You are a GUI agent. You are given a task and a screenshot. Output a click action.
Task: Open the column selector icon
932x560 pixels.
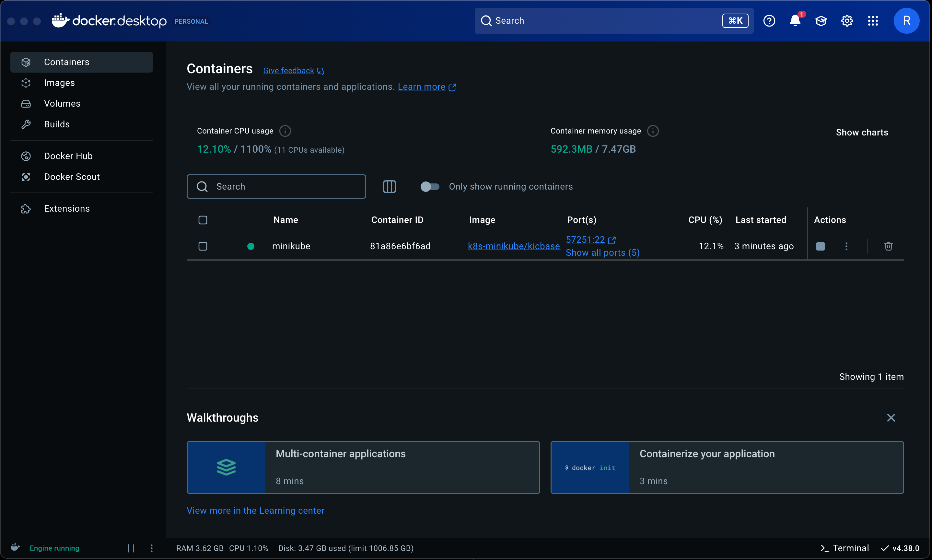click(390, 186)
